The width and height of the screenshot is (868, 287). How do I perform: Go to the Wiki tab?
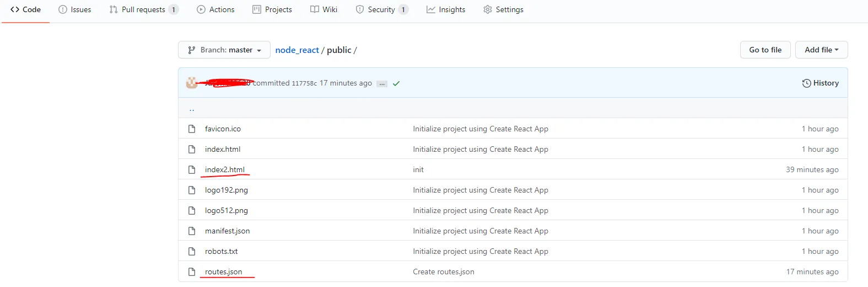coord(324,9)
